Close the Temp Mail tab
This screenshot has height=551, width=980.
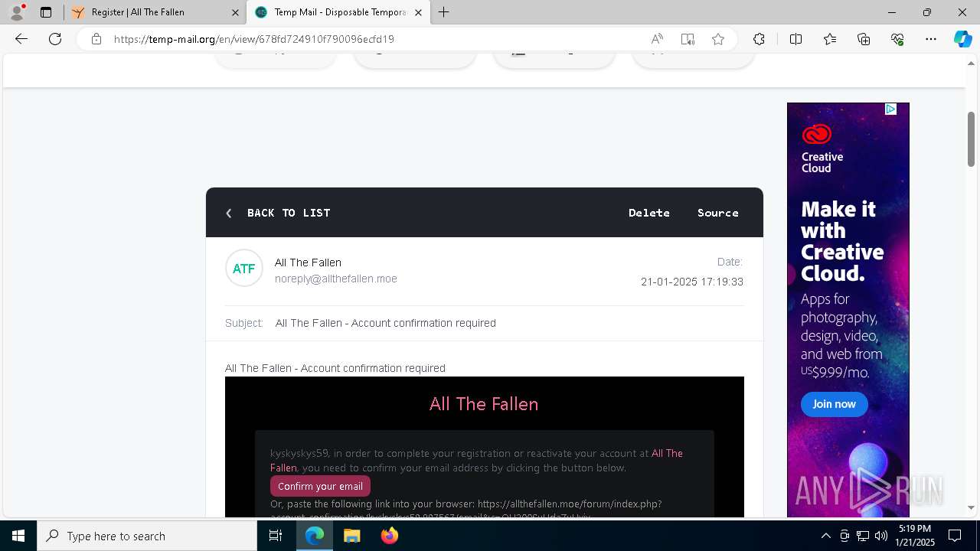click(418, 12)
